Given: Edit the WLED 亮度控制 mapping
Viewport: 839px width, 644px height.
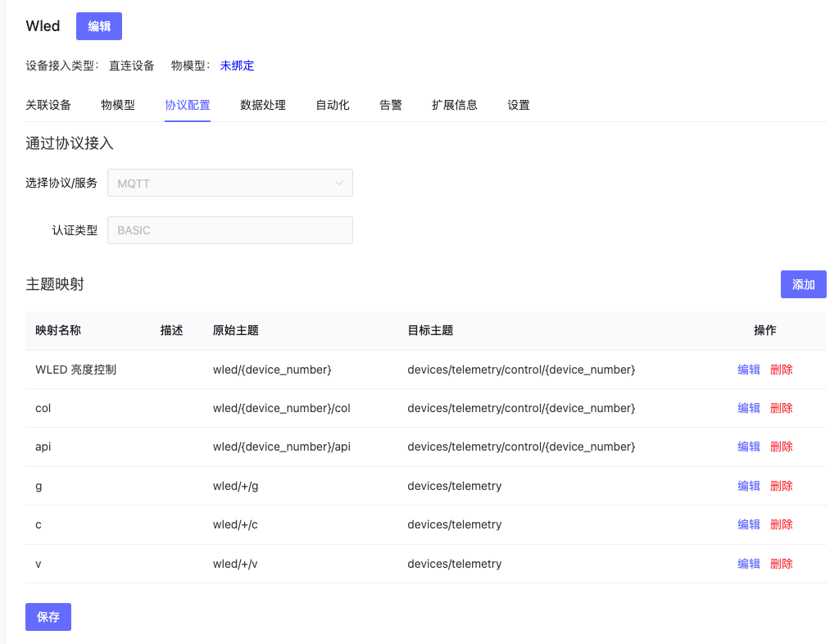Looking at the screenshot, I should [749, 370].
